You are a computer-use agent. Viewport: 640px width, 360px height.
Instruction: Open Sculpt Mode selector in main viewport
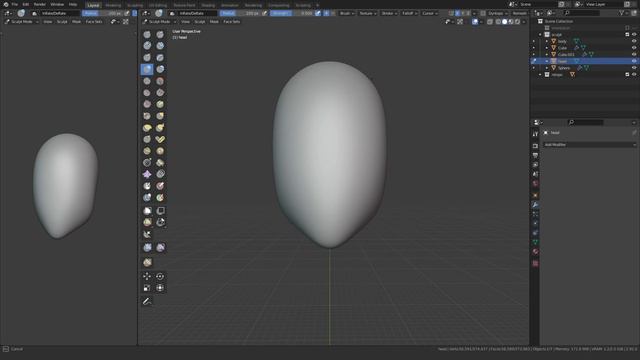tap(159, 22)
